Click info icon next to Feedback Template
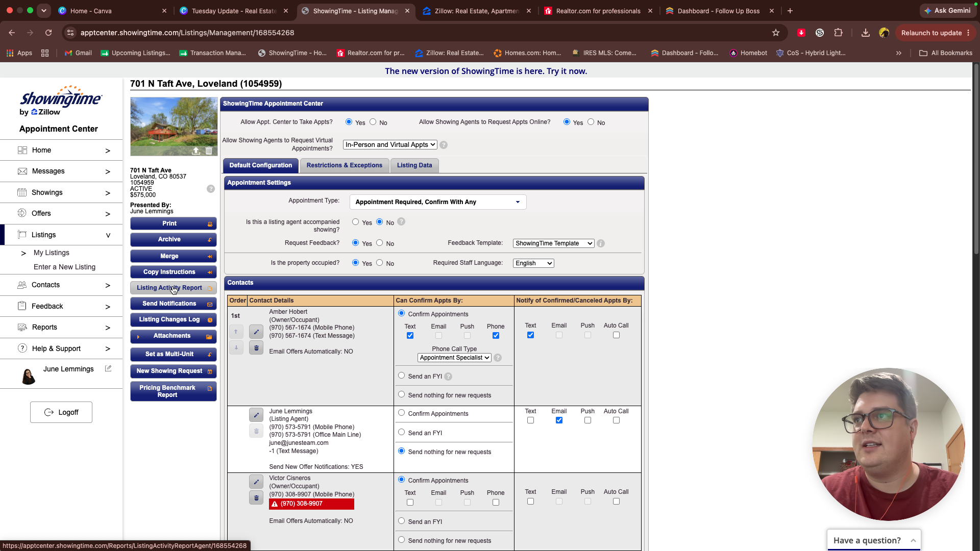The height and width of the screenshot is (551, 980). [x=601, y=243]
